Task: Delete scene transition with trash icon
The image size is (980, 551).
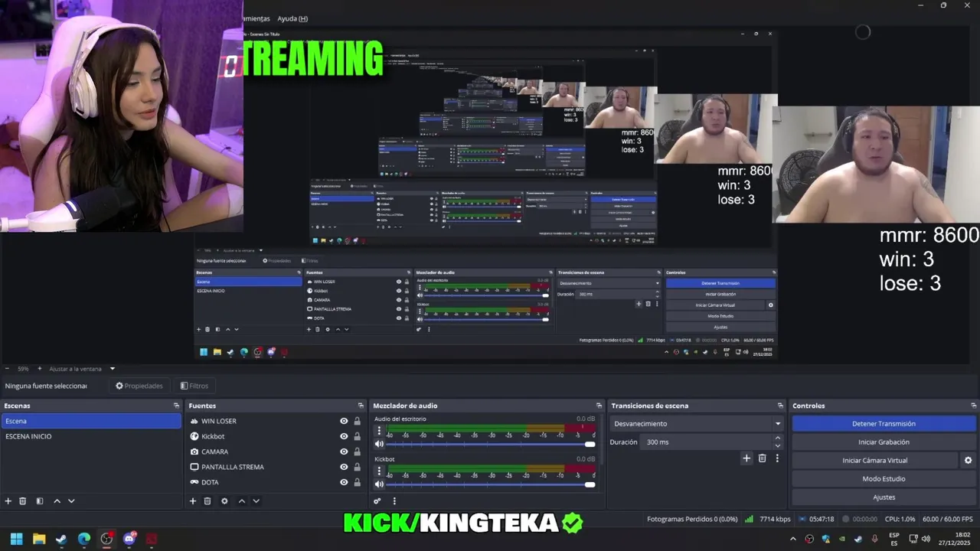Action: coord(762,458)
